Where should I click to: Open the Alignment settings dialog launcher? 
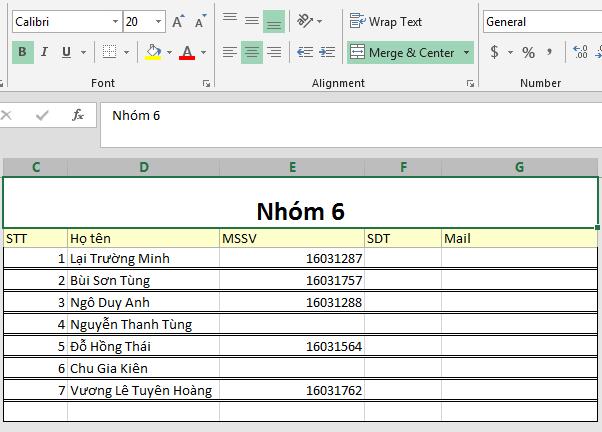pos(470,83)
